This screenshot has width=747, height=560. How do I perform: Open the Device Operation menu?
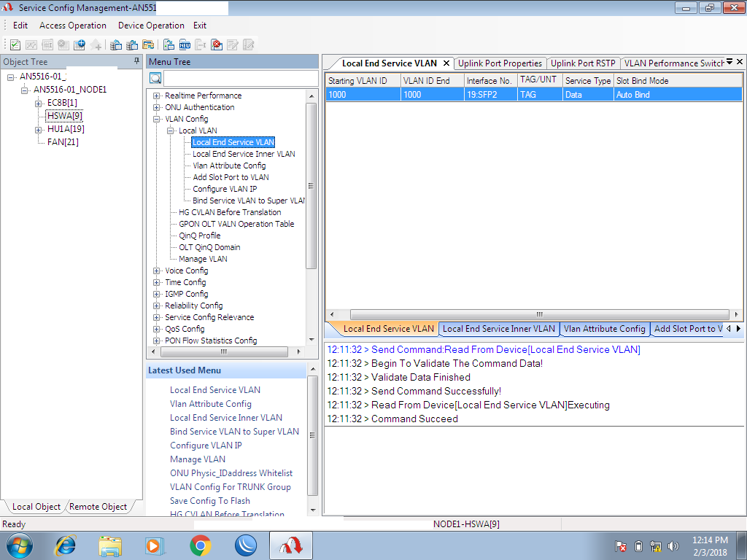pos(151,26)
